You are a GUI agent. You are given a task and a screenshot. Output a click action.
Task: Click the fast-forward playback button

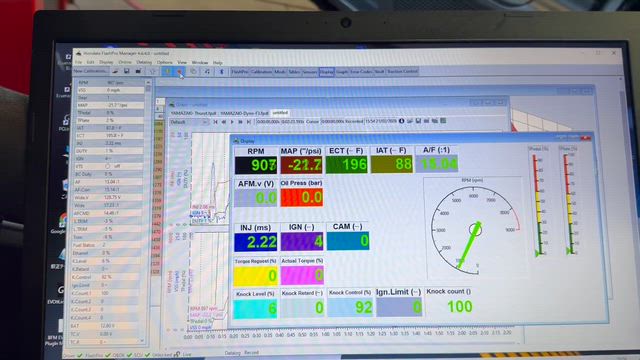(x=240, y=122)
